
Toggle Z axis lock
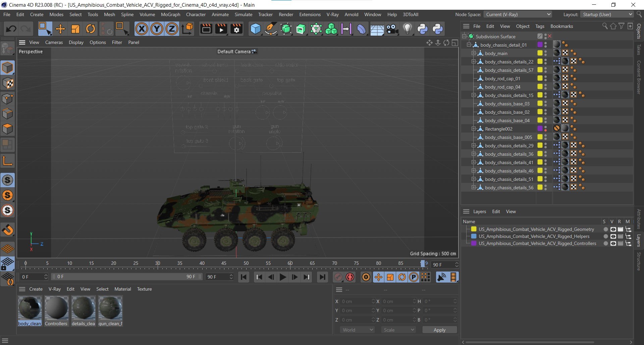(172, 29)
